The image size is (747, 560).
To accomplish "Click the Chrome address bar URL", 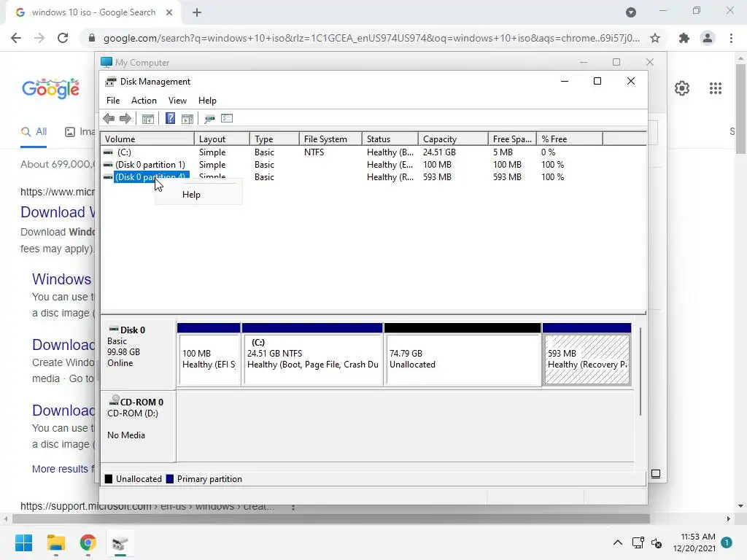I will pyautogui.click(x=371, y=38).
